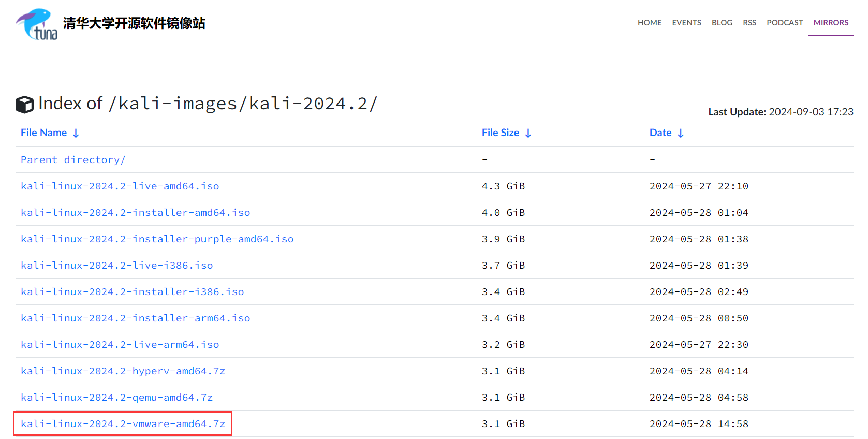The width and height of the screenshot is (868, 439).
Task: Click the 3.2 GiB size value
Action: tap(504, 345)
